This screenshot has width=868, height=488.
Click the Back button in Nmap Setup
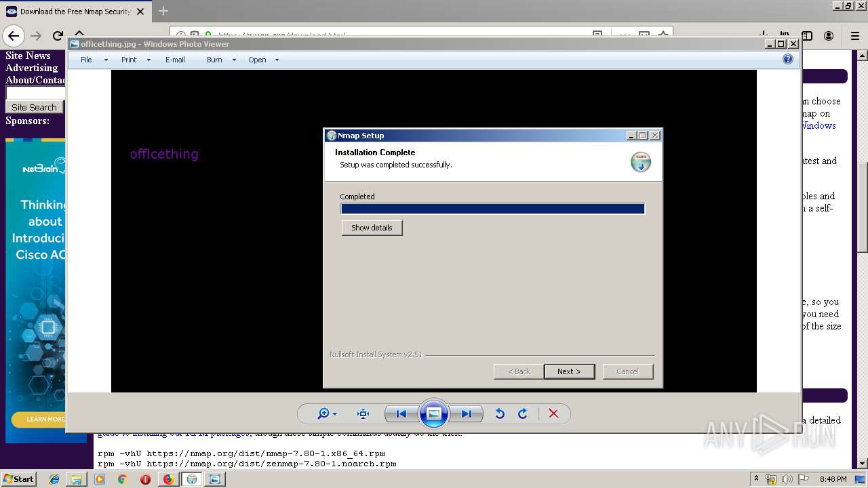pos(519,371)
